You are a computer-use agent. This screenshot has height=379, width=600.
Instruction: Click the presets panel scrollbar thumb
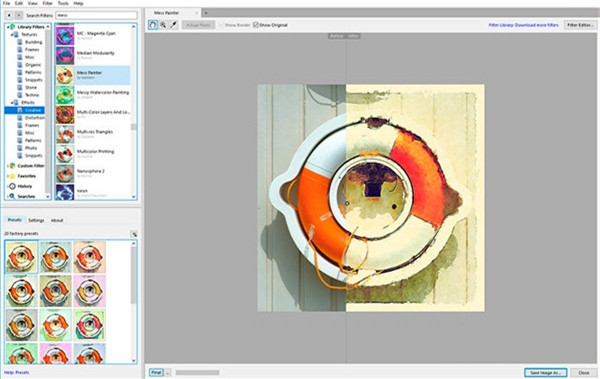click(x=134, y=276)
